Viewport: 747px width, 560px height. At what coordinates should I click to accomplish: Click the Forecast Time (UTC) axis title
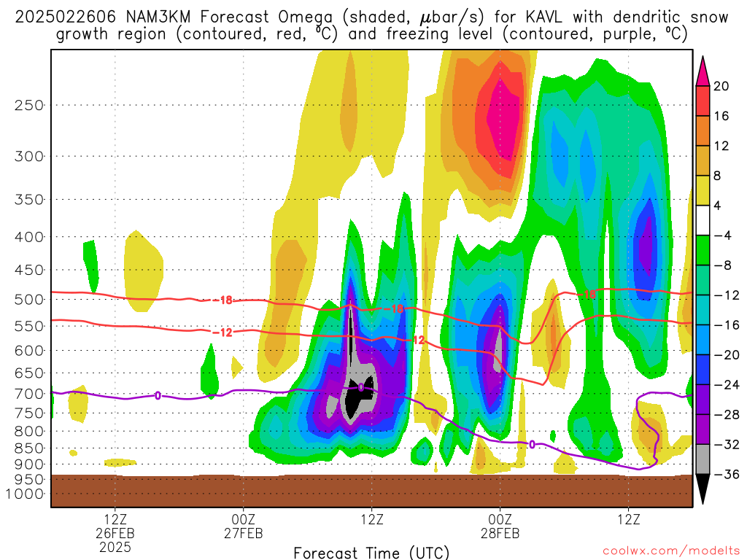click(371, 553)
